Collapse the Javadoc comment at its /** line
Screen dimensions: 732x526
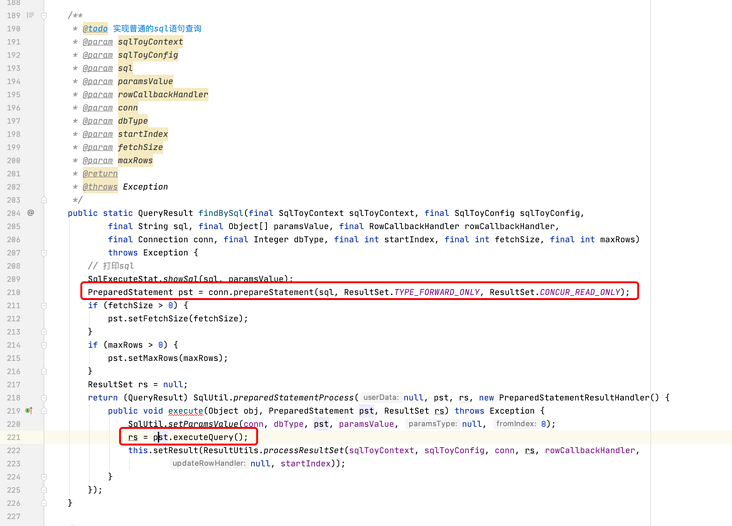point(44,15)
